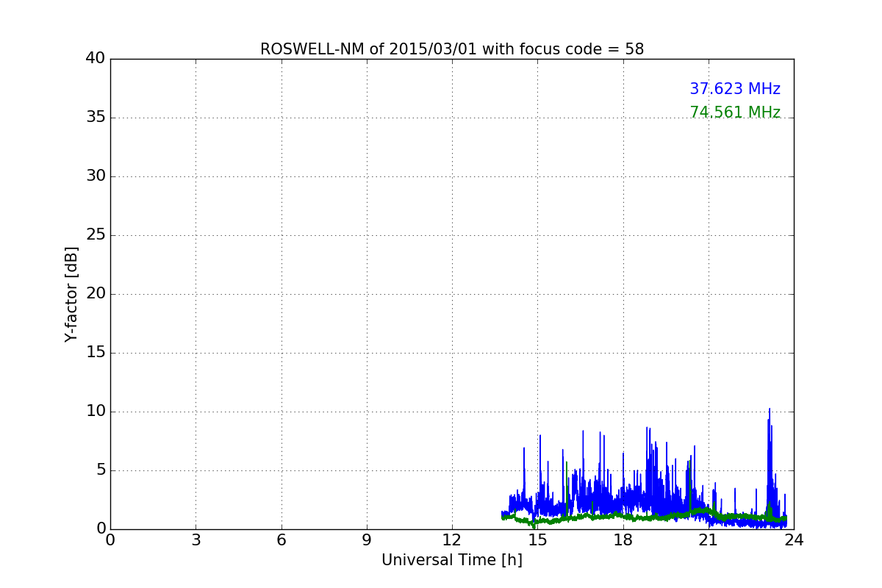882x588 pixels.
Task: Click y-axis tick label '40'
Action: [96, 59]
